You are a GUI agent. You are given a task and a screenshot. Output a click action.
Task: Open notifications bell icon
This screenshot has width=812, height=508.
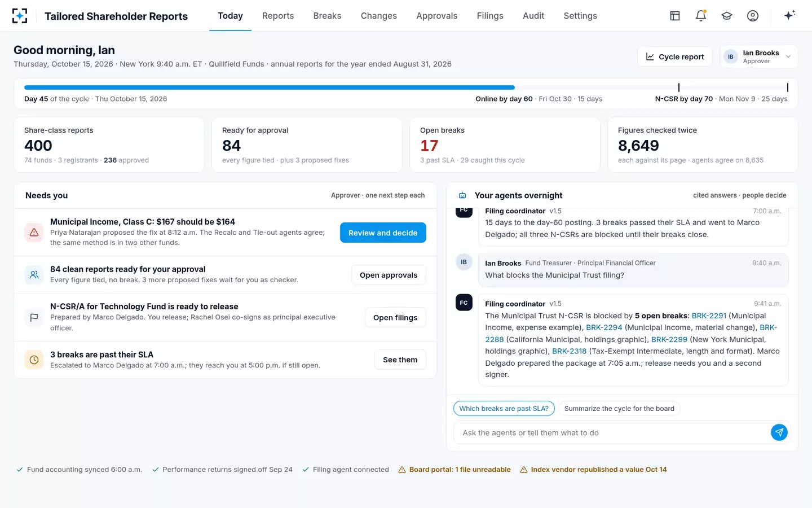[x=701, y=16]
